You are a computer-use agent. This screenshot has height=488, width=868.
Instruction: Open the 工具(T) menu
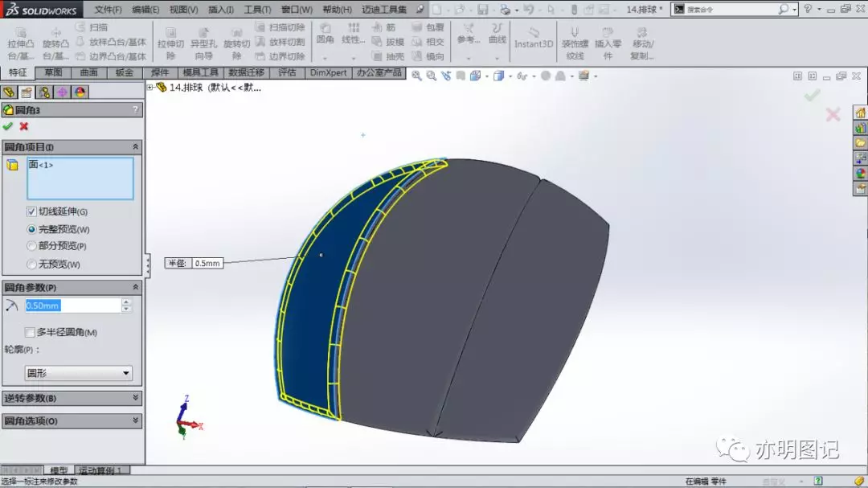[257, 10]
